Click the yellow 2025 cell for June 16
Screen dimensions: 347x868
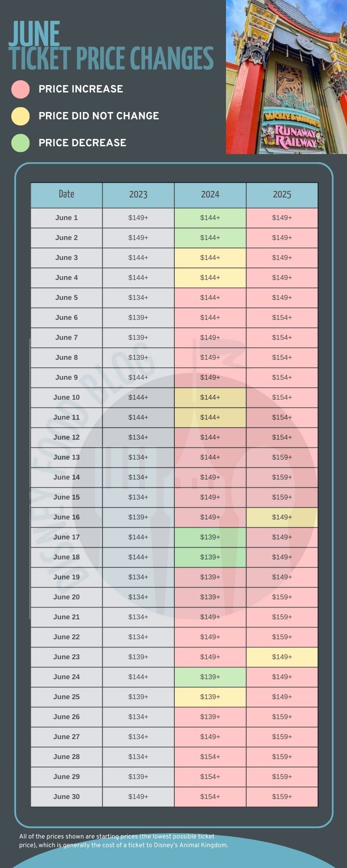point(282,517)
